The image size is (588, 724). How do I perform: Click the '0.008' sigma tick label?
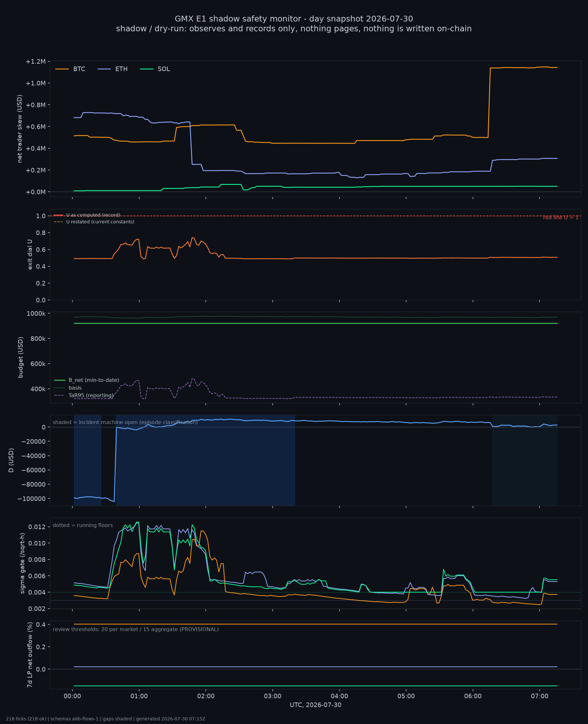click(x=37, y=560)
